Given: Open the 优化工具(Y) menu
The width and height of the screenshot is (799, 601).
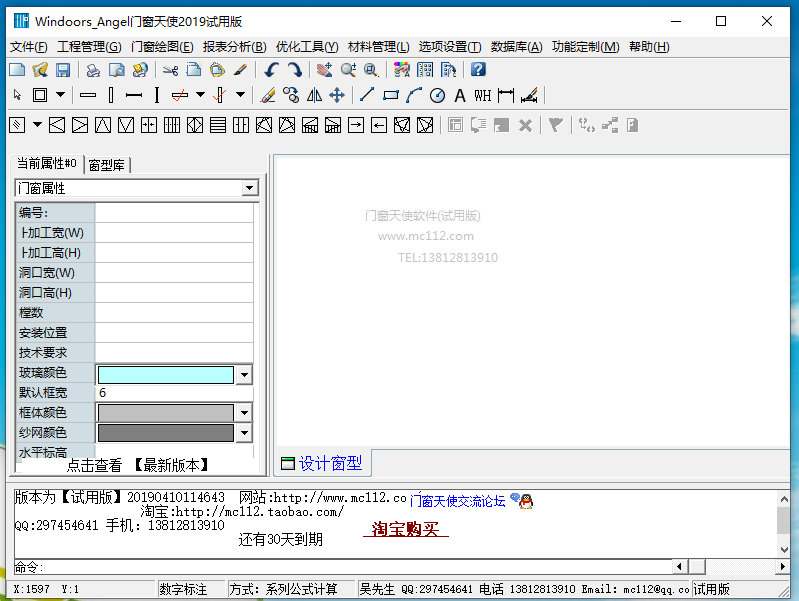Looking at the screenshot, I should [307, 47].
